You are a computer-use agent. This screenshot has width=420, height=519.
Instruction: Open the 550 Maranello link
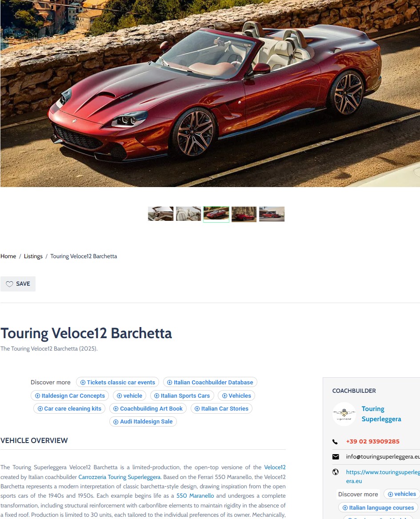195,496
